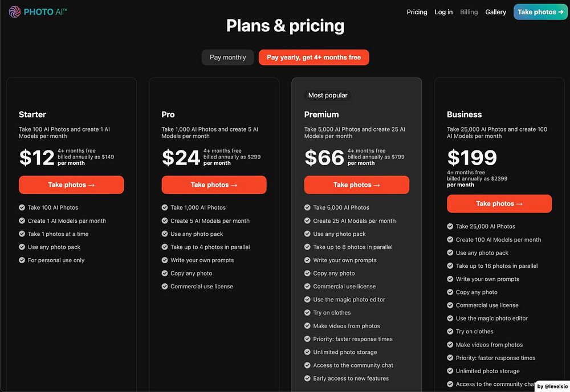Click checkmark icon next to Premium "Try on clothes"
This screenshot has width=570, height=392.
pyautogui.click(x=307, y=313)
